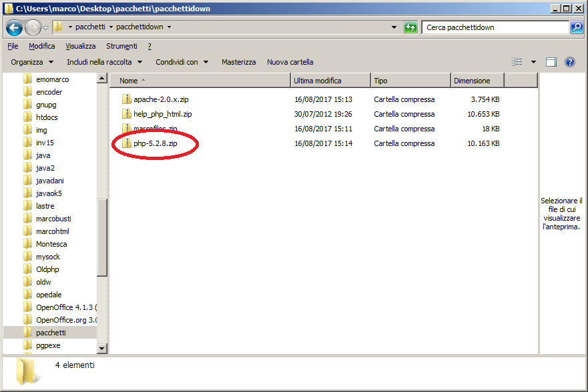This screenshot has width=588, height=392.
Task: Open the view options dropdown arrow
Action: (533, 62)
